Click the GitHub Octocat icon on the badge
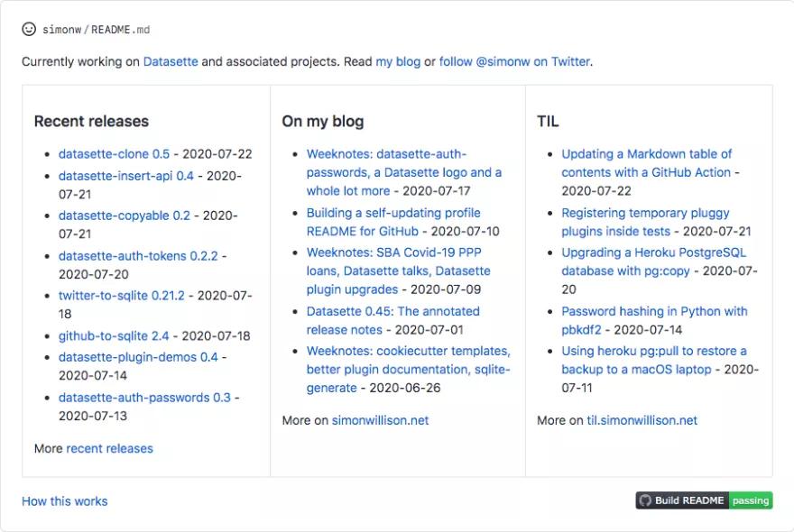 (644, 500)
